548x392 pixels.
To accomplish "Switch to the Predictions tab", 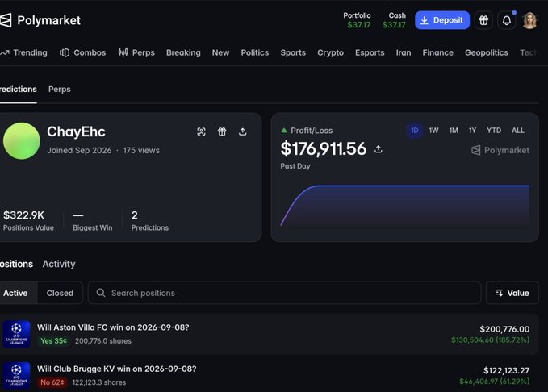I will [x=19, y=90].
